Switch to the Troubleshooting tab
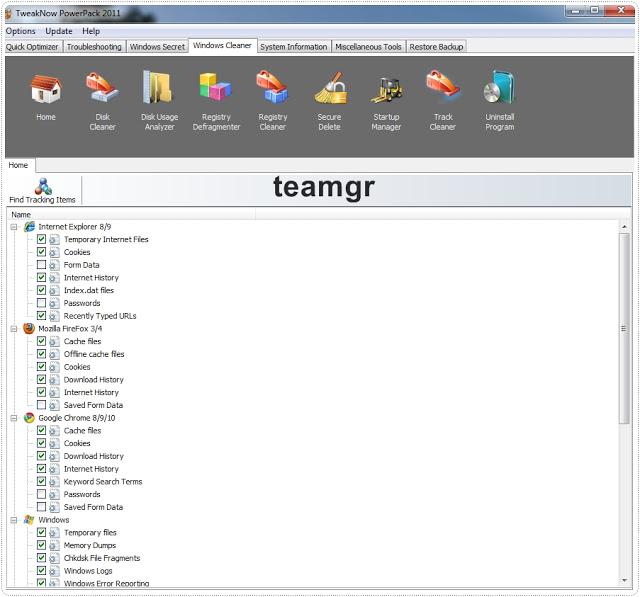Image resolution: width=640 pixels, height=597 pixels. 94,47
